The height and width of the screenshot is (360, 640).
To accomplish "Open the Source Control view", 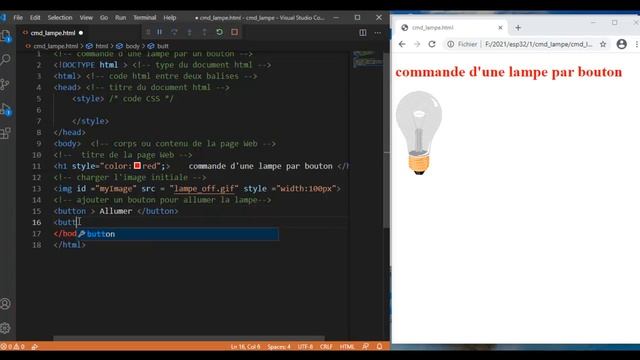I will click(6, 84).
